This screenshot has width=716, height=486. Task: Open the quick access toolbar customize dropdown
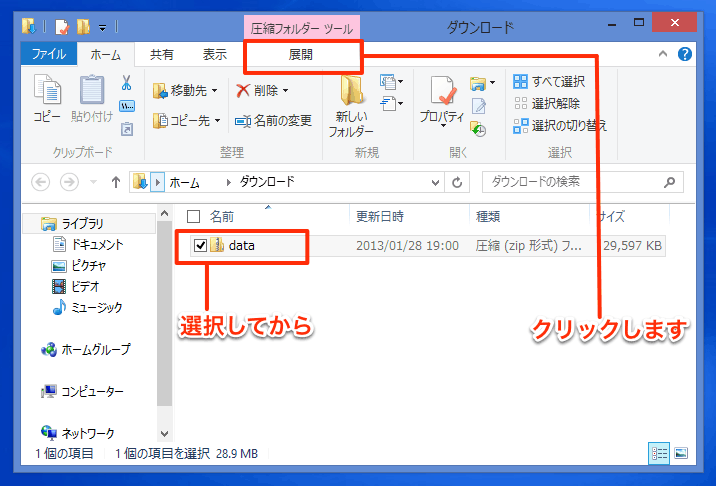103,28
